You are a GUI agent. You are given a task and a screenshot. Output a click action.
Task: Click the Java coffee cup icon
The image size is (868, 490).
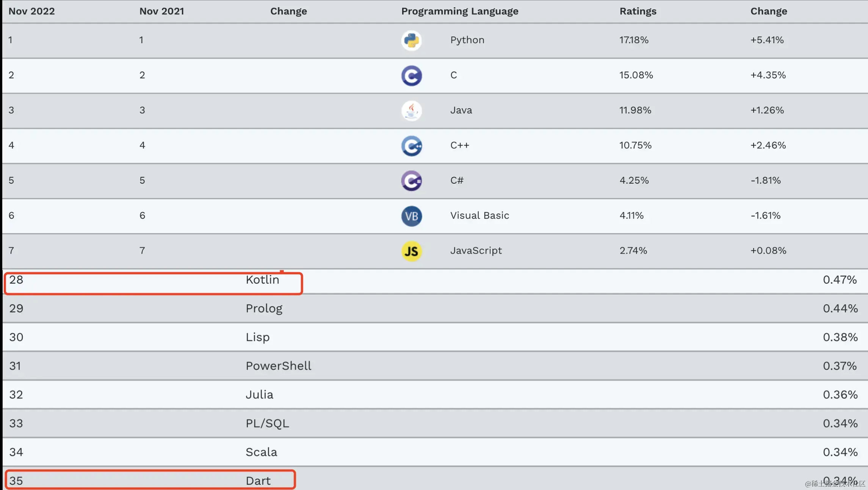pyautogui.click(x=411, y=111)
